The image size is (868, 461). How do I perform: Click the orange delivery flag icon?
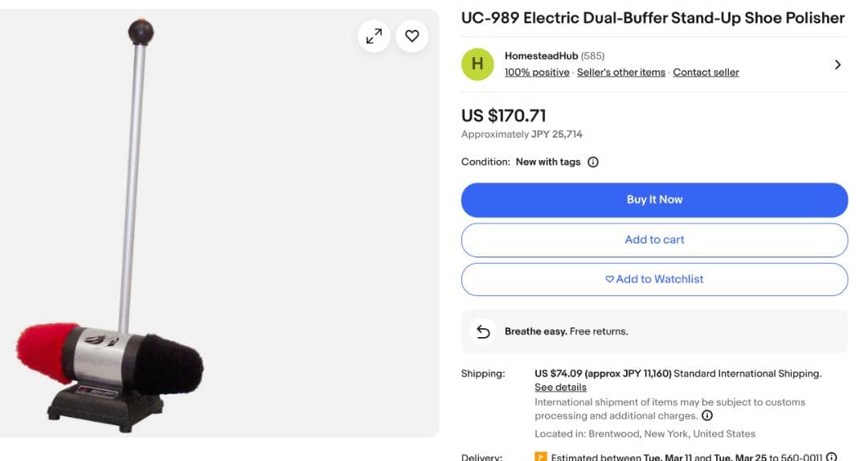coord(542,457)
